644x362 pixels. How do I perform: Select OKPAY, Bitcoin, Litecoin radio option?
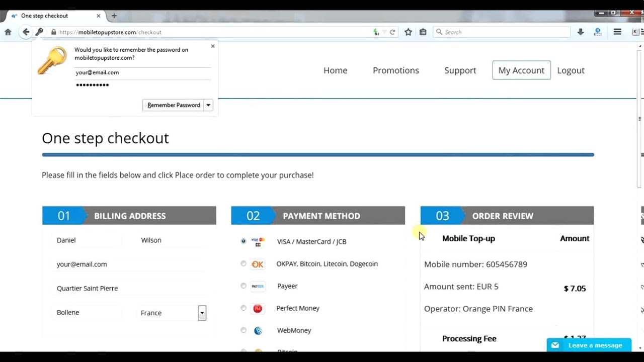point(244,263)
